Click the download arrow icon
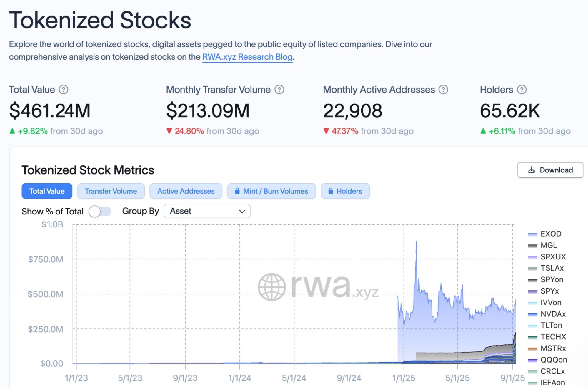Image resolution: width=588 pixels, height=389 pixels. (x=532, y=170)
